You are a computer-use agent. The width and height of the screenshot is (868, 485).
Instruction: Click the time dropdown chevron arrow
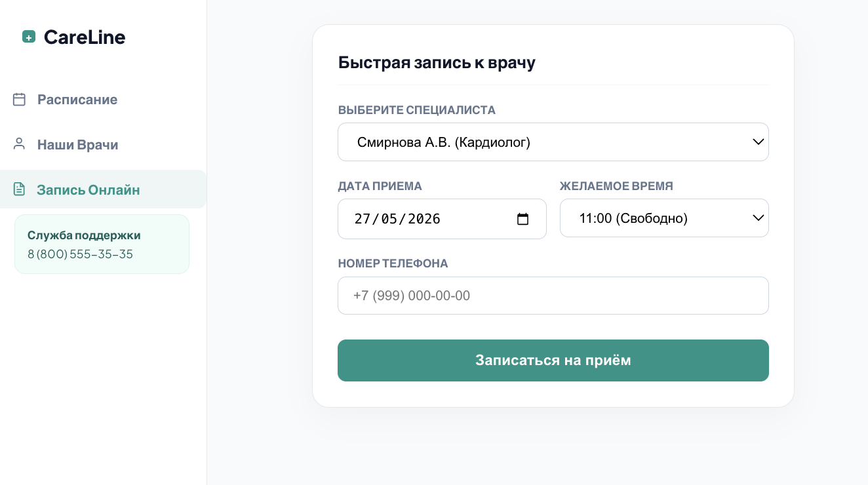759,218
